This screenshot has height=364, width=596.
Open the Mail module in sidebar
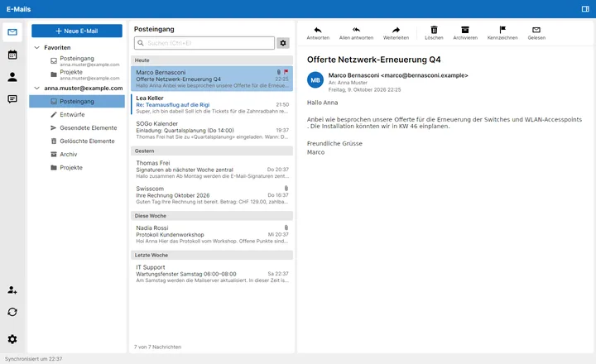12,32
